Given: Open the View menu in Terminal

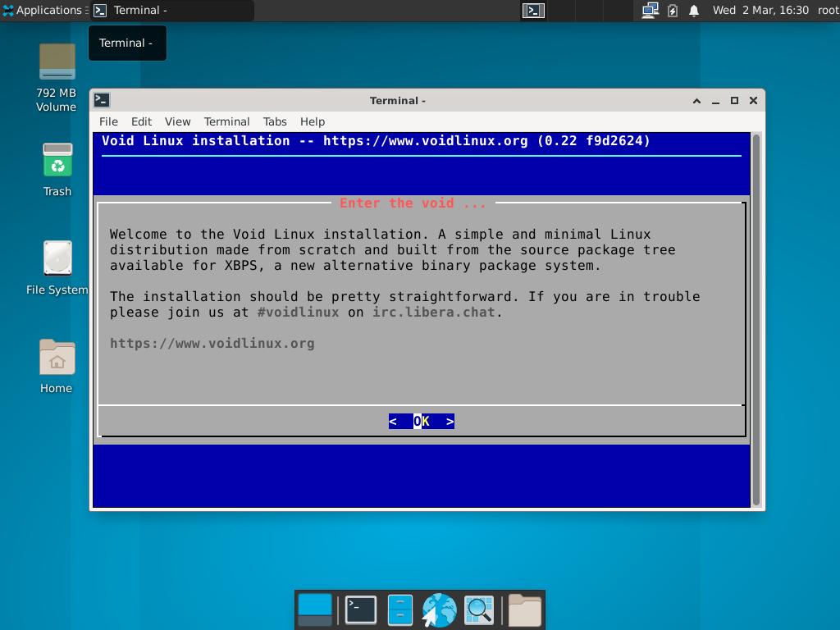Looking at the screenshot, I should click(x=177, y=121).
